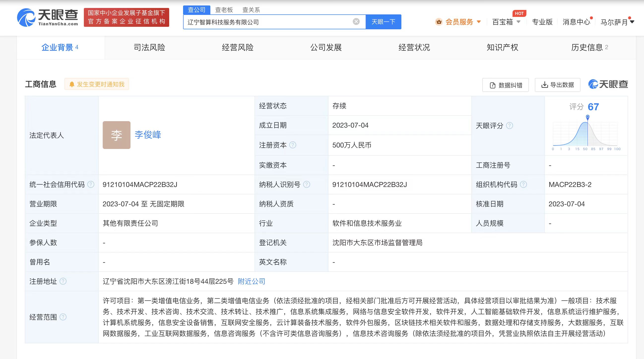Select credit code 91210104MACP22B32J under 统一社会信用代码
The height and width of the screenshot is (359, 644).
click(x=140, y=184)
